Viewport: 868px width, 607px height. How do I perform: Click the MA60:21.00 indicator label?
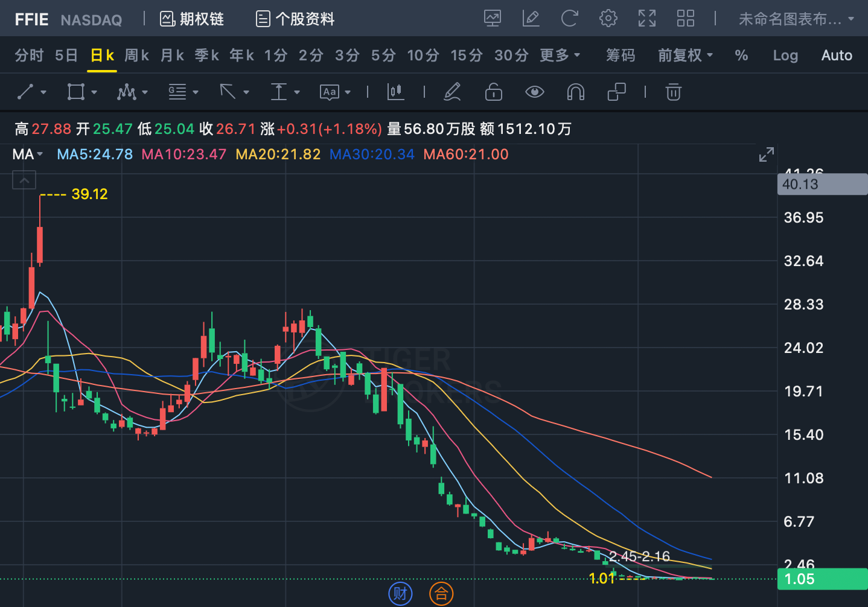466,154
